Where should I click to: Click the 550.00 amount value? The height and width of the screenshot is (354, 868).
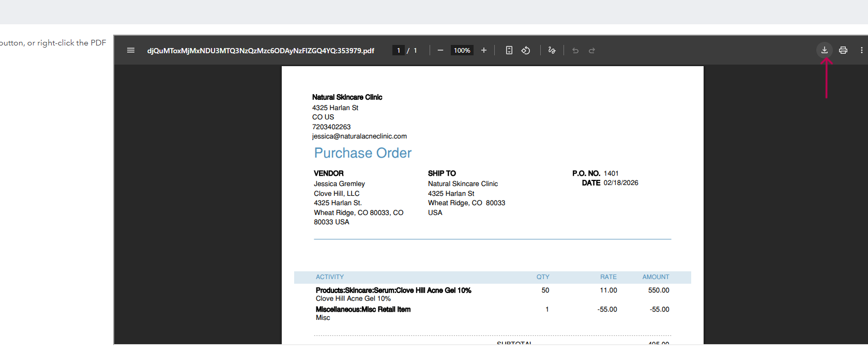(x=659, y=290)
